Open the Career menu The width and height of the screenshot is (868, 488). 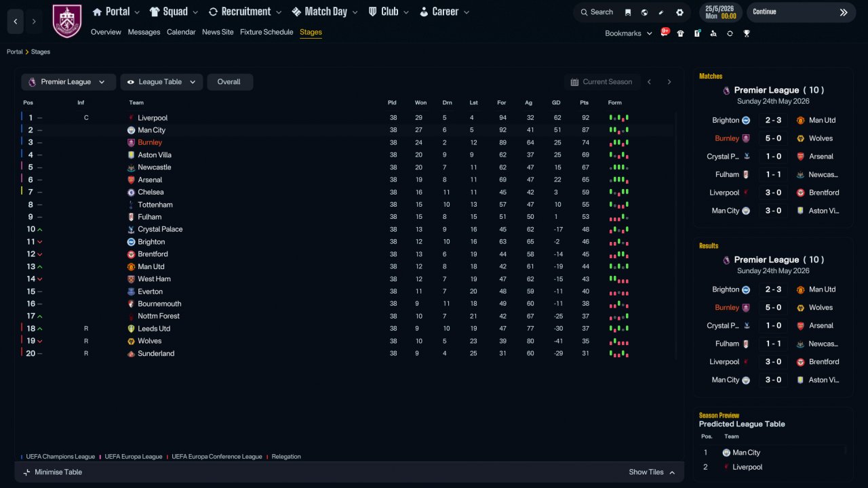(444, 12)
